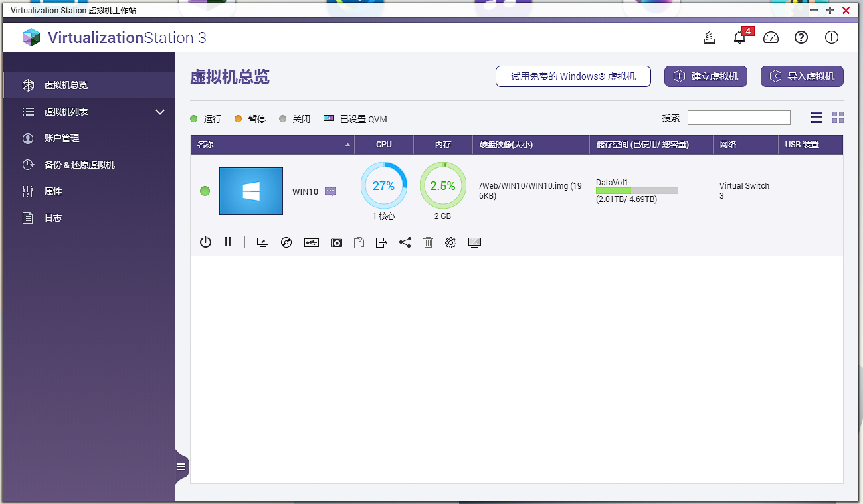
Task: Close the Virtualization Station window
Action: (846, 11)
